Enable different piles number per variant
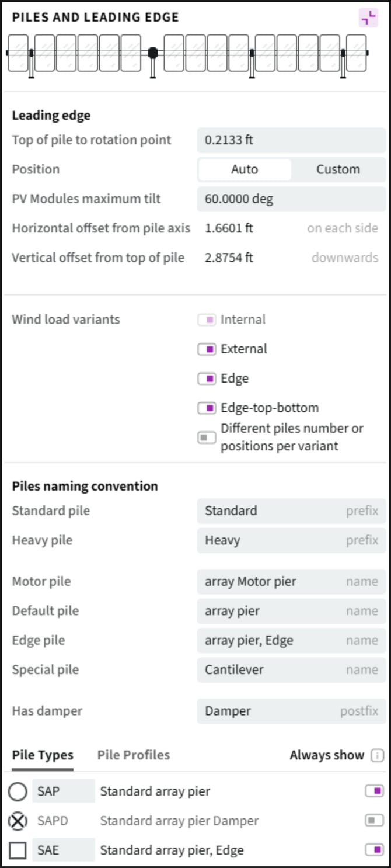The height and width of the screenshot is (868, 391). 207,437
